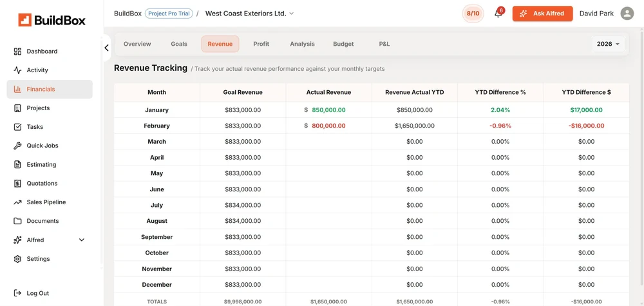The width and height of the screenshot is (644, 306).
Task: Click the Goal Revenue column header
Action: [x=243, y=92]
